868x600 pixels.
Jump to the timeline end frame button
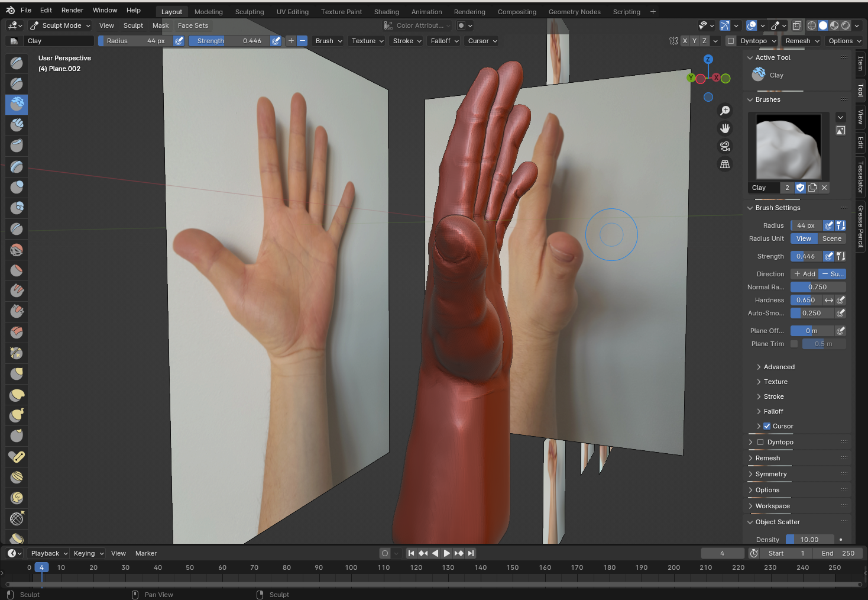(471, 553)
